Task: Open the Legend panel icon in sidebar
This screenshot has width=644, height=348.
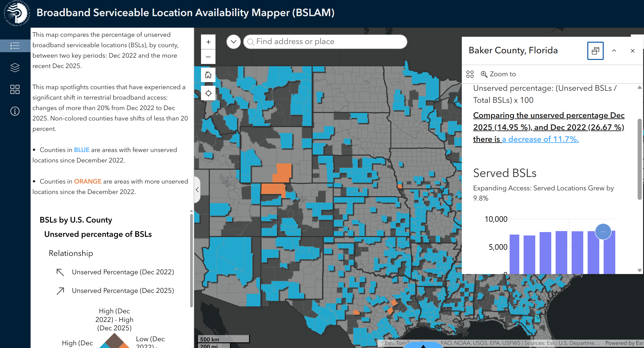Action: (15, 46)
